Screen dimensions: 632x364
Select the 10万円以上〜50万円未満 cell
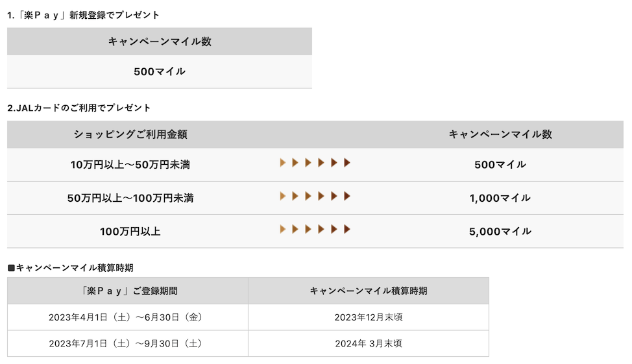[130, 165]
